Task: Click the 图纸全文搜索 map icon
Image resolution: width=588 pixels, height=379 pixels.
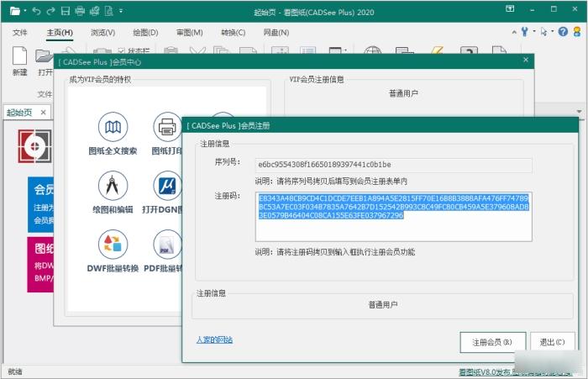Action: [113, 127]
